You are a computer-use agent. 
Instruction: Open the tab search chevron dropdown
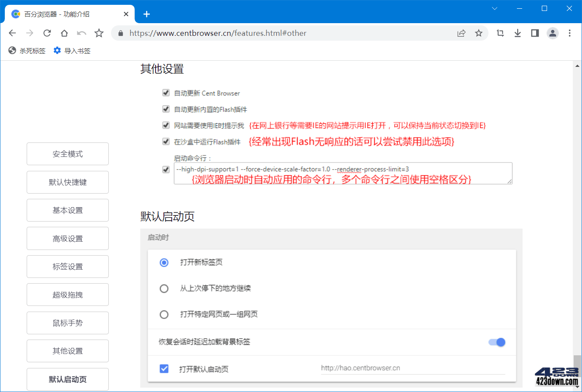(494, 8)
